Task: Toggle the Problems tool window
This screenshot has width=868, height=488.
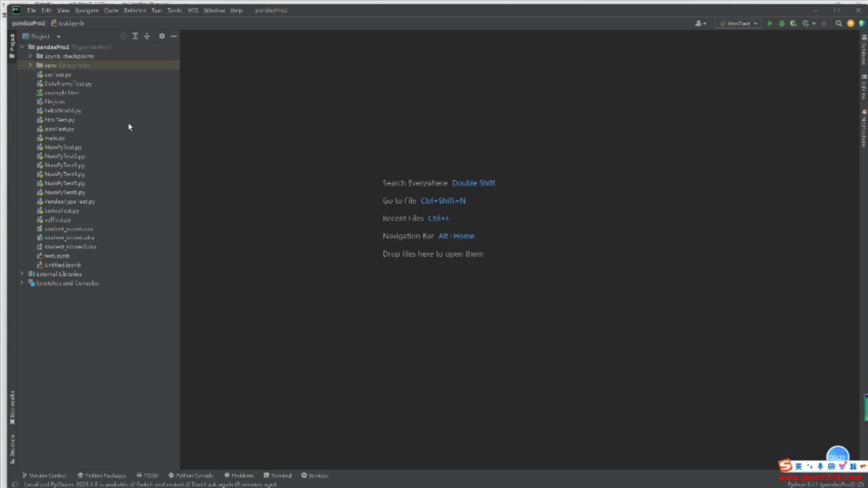Action: point(239,475)
